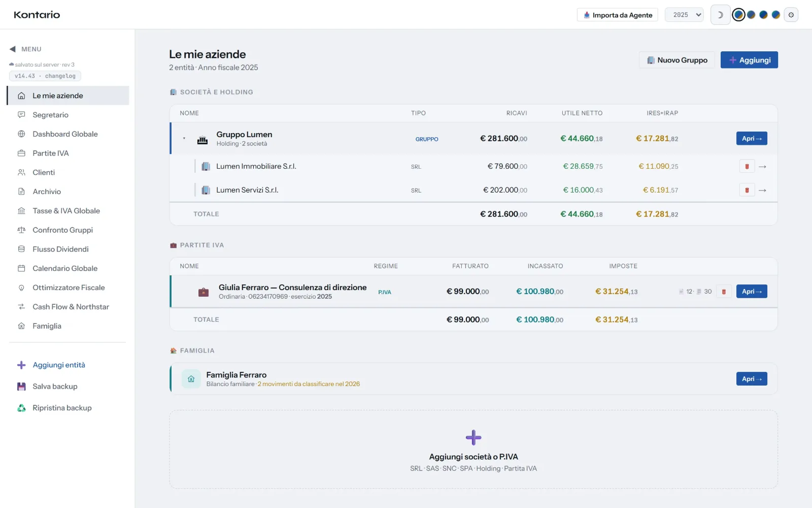Open the 2025 fiscal year dropdown

[685, 15]
